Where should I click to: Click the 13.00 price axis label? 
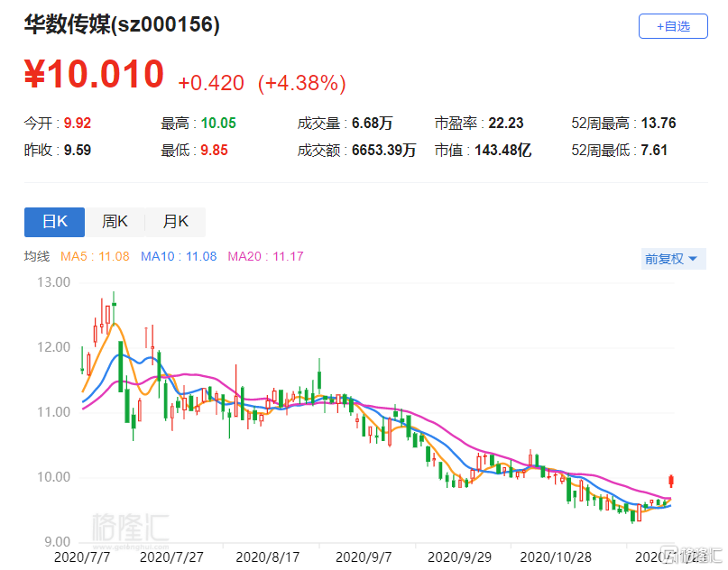point(55,282)
